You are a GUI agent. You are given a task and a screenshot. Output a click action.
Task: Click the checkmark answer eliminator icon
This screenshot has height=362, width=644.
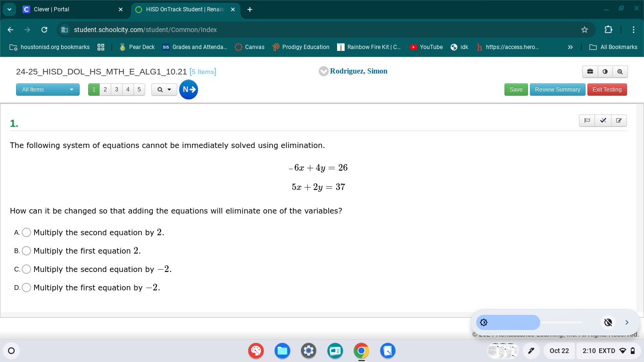(x=603, y=121)
